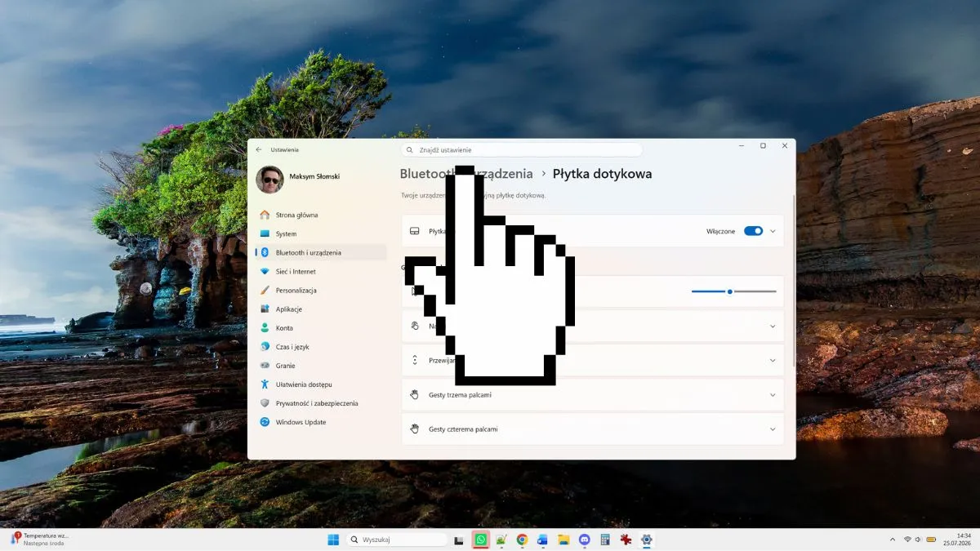Open Outlook from the taskbar
Viewport: 980px width, 551px height.
pyautogui.click(x=542, y=540)
